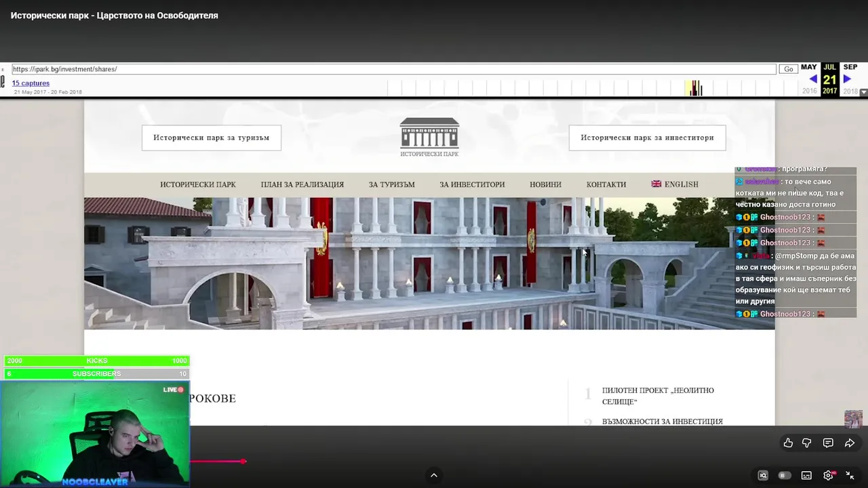Click Исторически парк за инвеститори button
The image size is (868, 488).
[x=647, y=138]
